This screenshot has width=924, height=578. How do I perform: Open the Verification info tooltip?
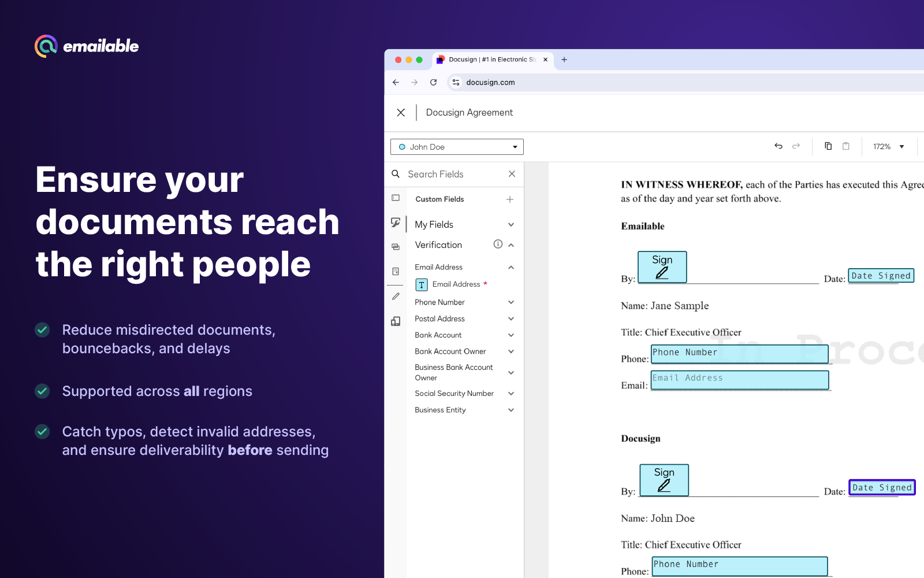tap(498, 244)
